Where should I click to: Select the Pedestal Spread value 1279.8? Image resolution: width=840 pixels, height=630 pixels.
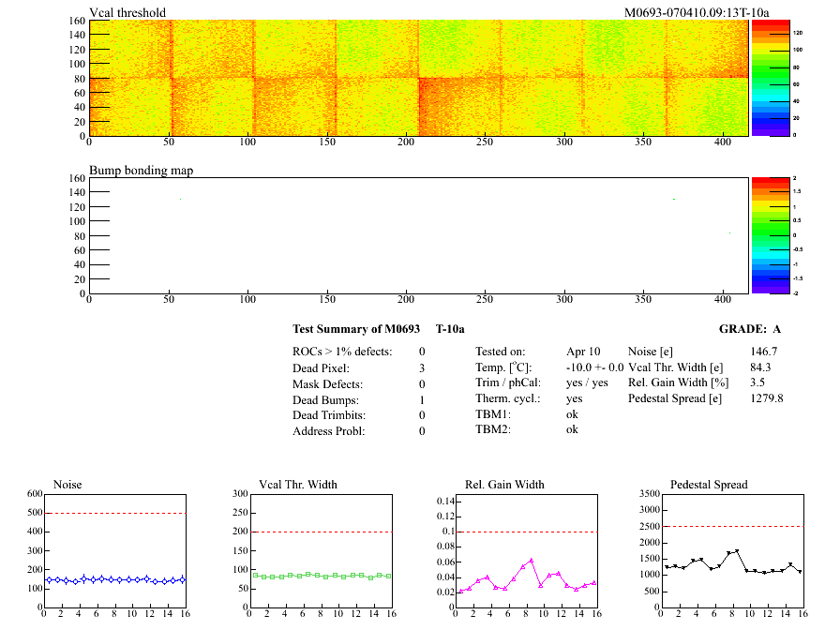point(766,398)
